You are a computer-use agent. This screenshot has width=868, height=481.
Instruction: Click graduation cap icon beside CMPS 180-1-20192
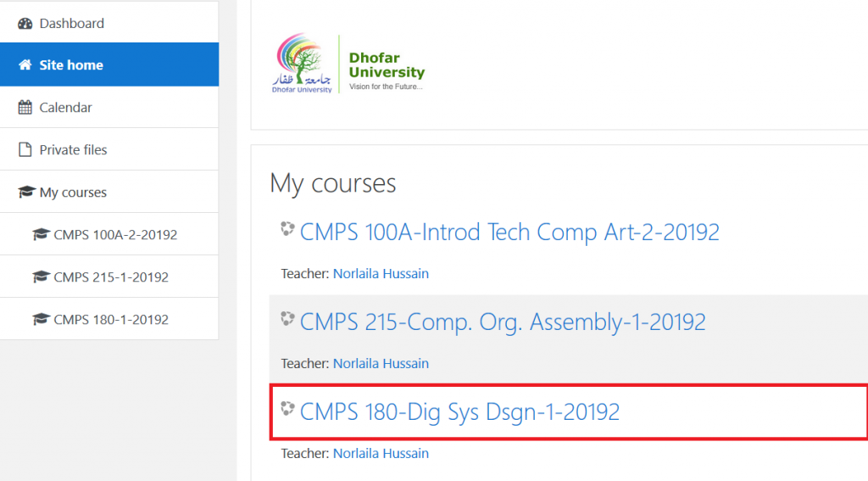click(41, 319)
